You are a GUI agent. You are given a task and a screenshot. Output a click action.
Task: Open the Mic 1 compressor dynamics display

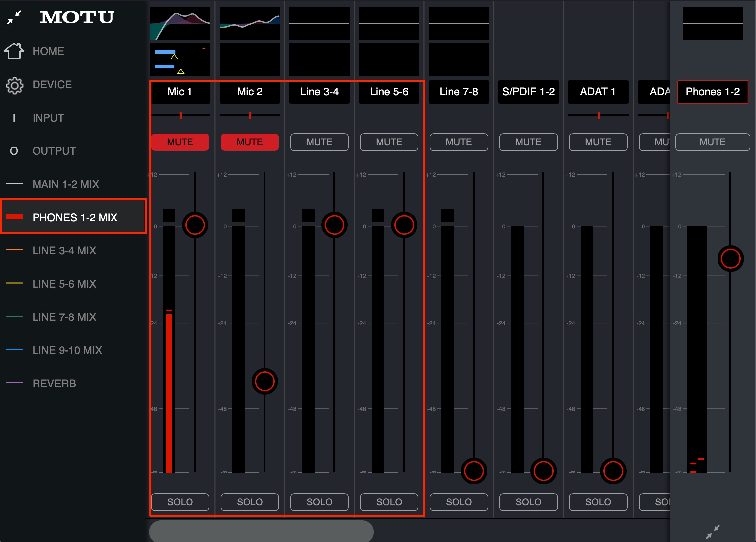(180, 59)
